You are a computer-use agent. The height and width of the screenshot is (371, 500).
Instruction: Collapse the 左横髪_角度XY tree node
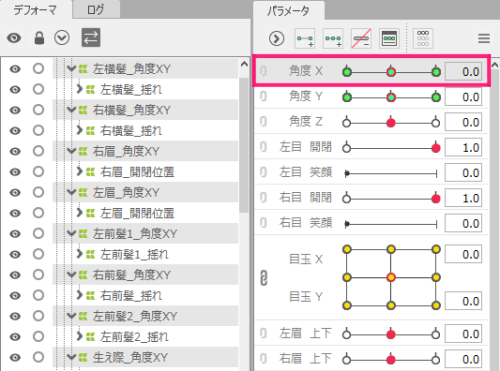71,69
